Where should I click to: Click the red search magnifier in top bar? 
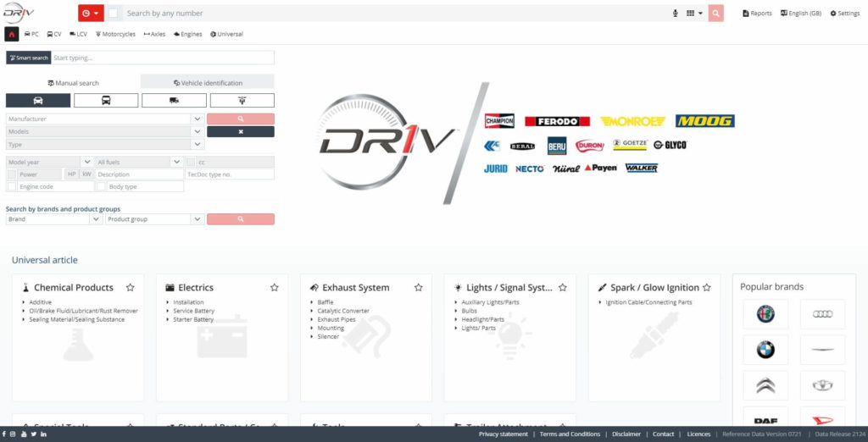pyautogui.click(x=715, y=14)
